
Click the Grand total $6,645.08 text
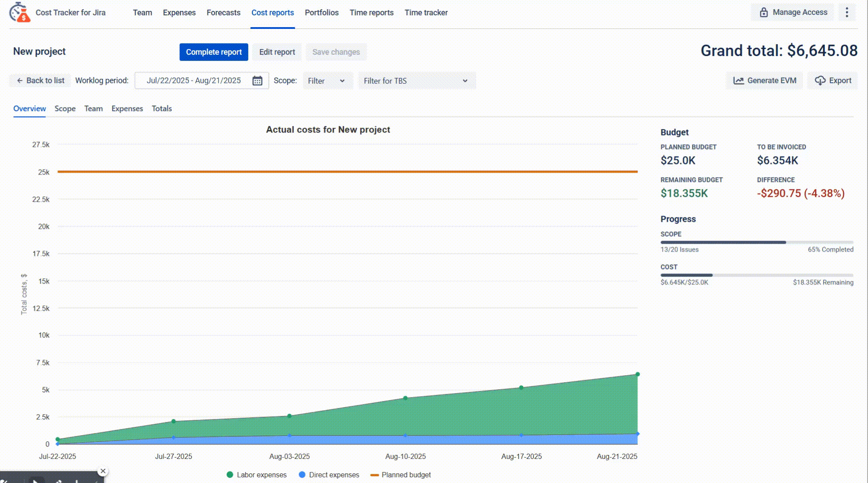[x=779, y=51]
